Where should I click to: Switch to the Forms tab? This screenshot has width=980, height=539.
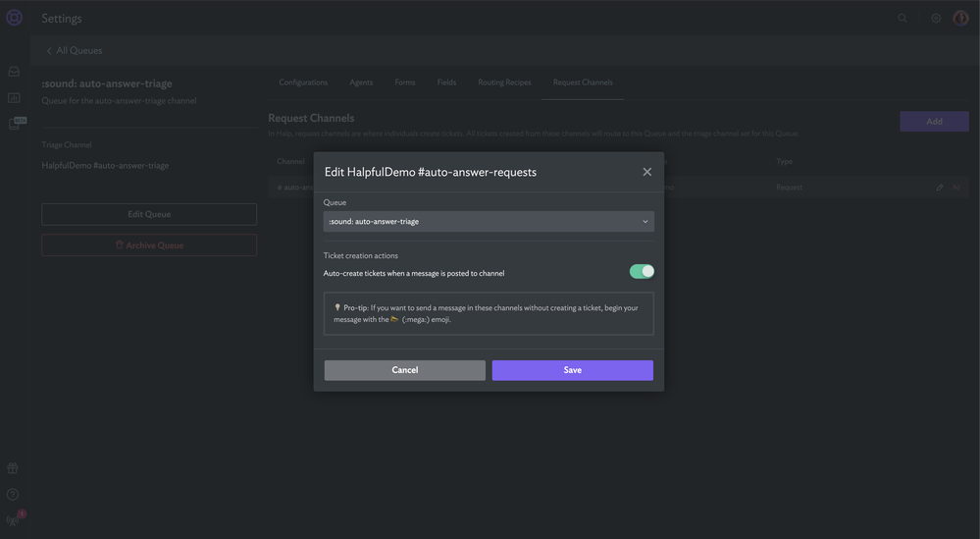[405, 82]
